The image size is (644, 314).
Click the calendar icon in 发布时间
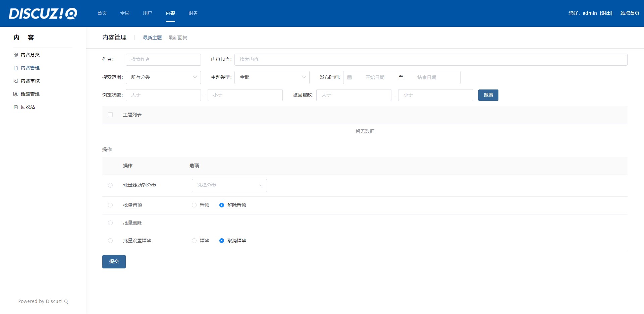pos(350,77)
